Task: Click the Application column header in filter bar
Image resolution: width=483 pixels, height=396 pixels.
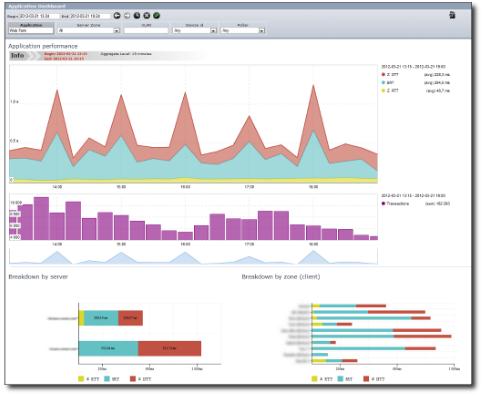Action: (31, 25)
